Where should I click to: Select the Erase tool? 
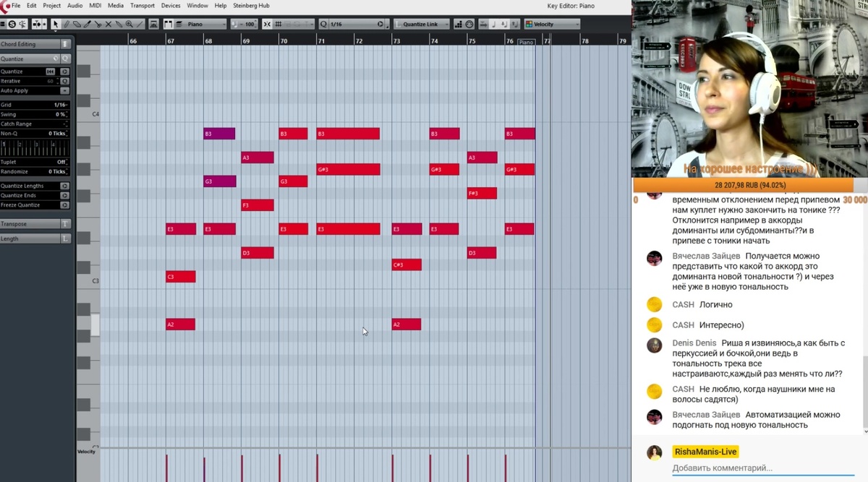pos(77,24)
